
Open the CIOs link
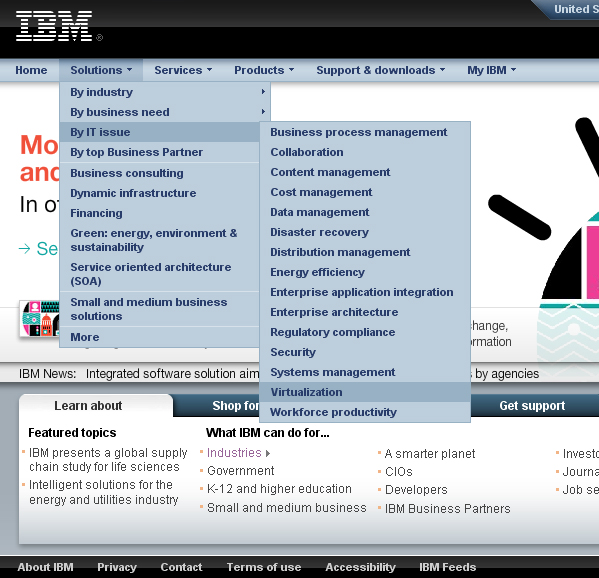398,472
